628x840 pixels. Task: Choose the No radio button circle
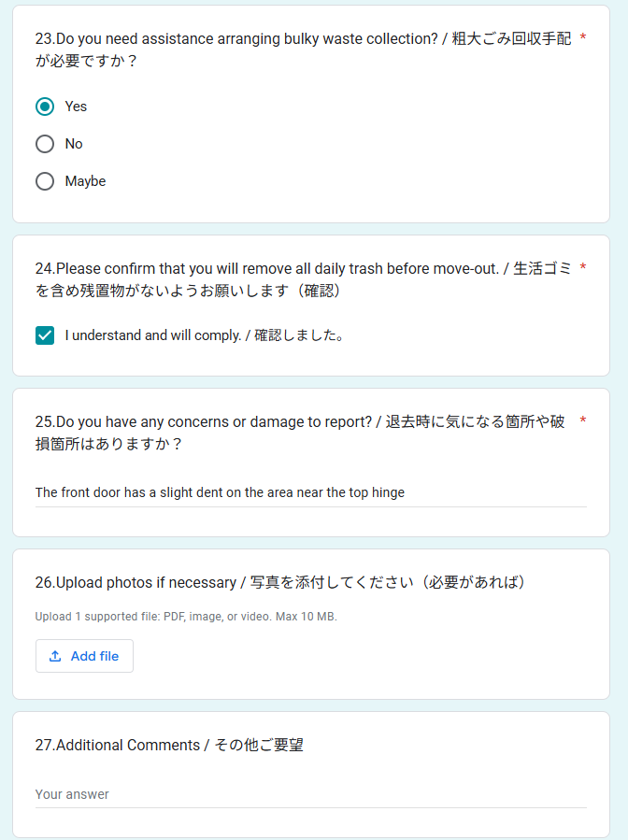pyautogui.click(x=45, y=144)
